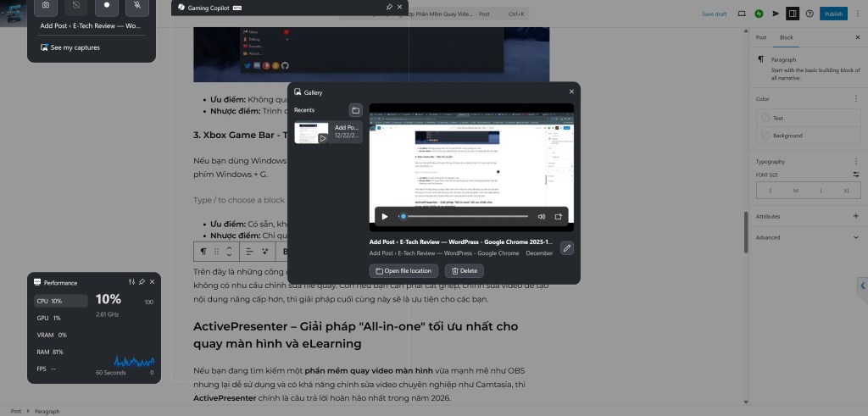Screen dimensions: 868x416
Task: Open Typography options three-dot menu
Action: [855, 161]
